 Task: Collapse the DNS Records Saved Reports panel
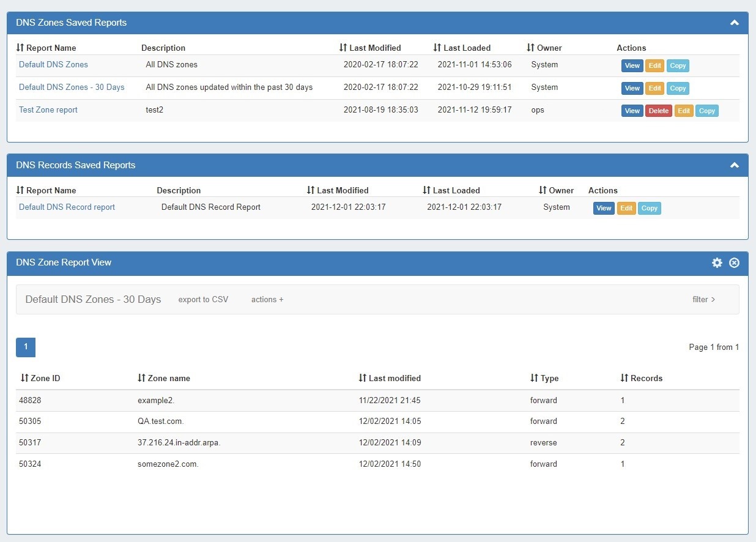[735, 165]
